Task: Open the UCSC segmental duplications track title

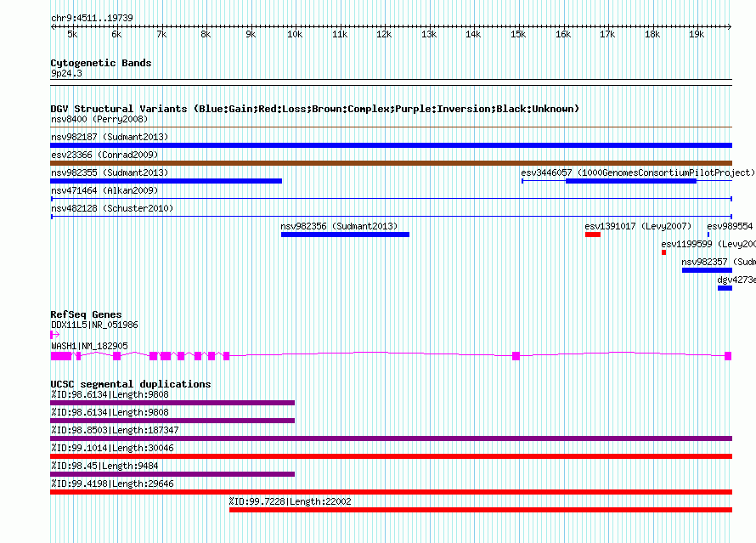Action: click(x=131, y=384)
